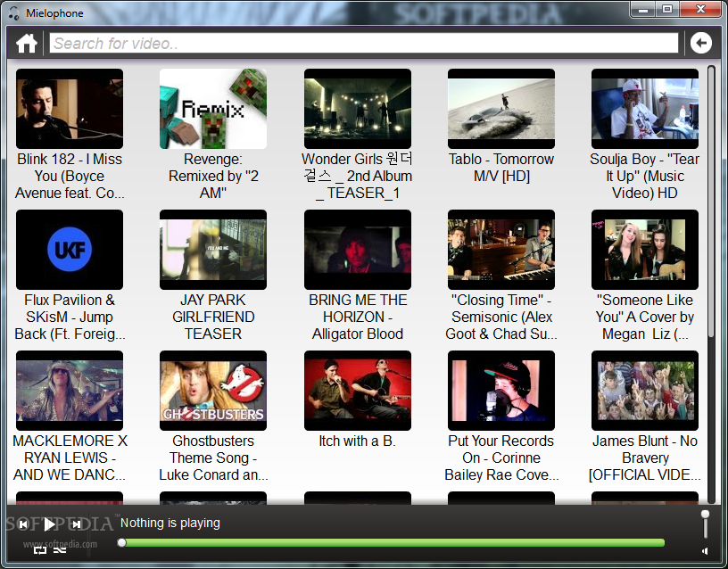Open Ghostbusters Theme Song thumbnail
728x569 pixels.
coord(213,391)
